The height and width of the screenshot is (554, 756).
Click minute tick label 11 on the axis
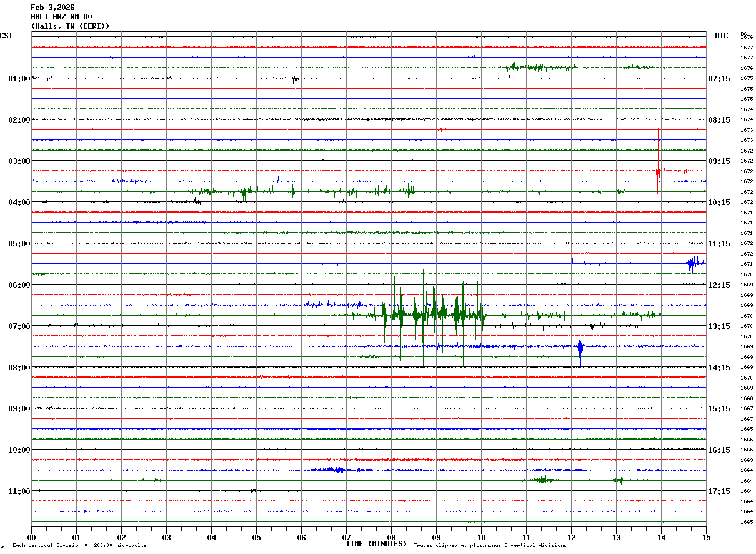click(x=526, y=537)
